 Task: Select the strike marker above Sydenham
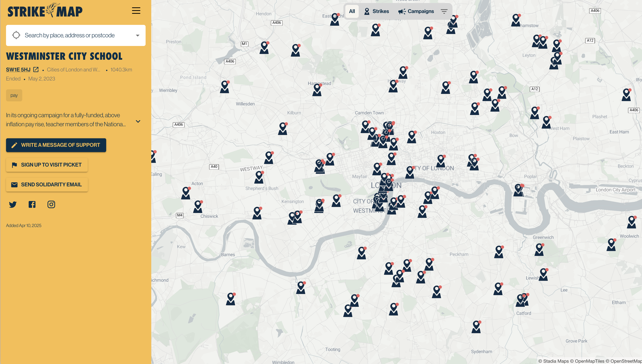click(476, 327)
